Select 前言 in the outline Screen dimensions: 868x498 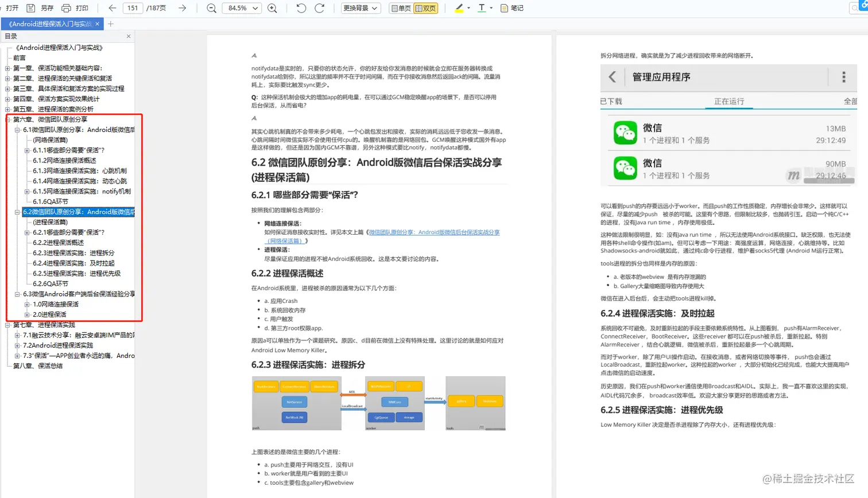(x=20, y=58)
